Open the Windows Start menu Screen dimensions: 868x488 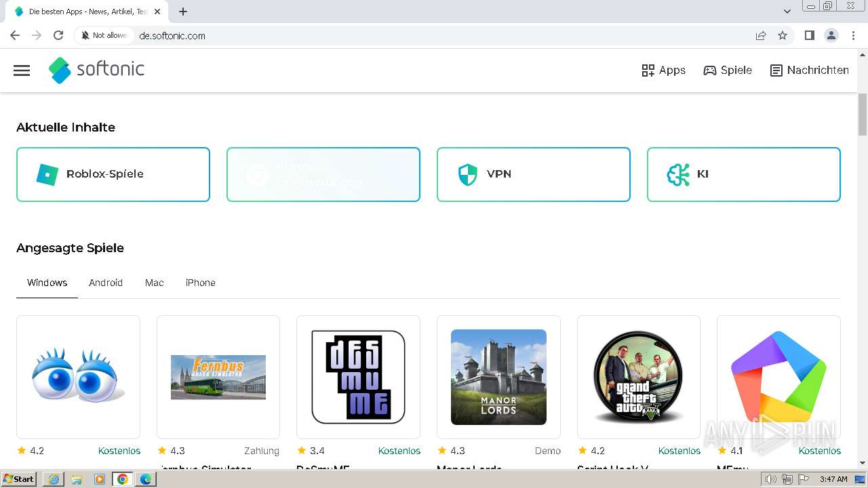[19, 479]
